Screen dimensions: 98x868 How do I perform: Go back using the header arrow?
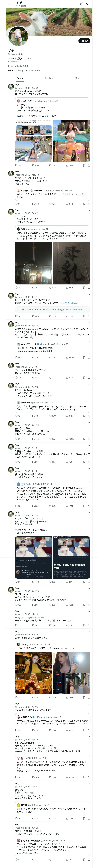(x=9, y=4)
